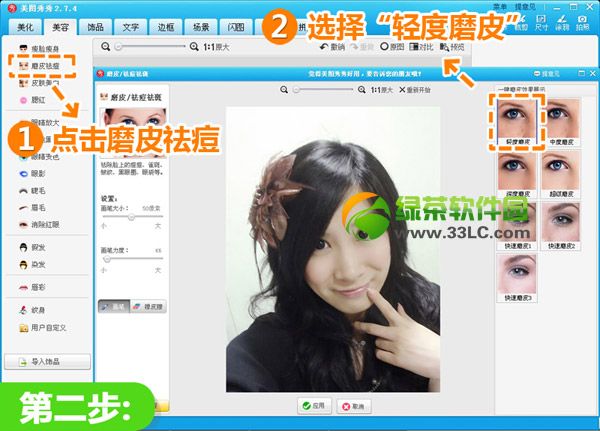
Task: Zoom out in main window toolbar
Action: click(105, 47)
